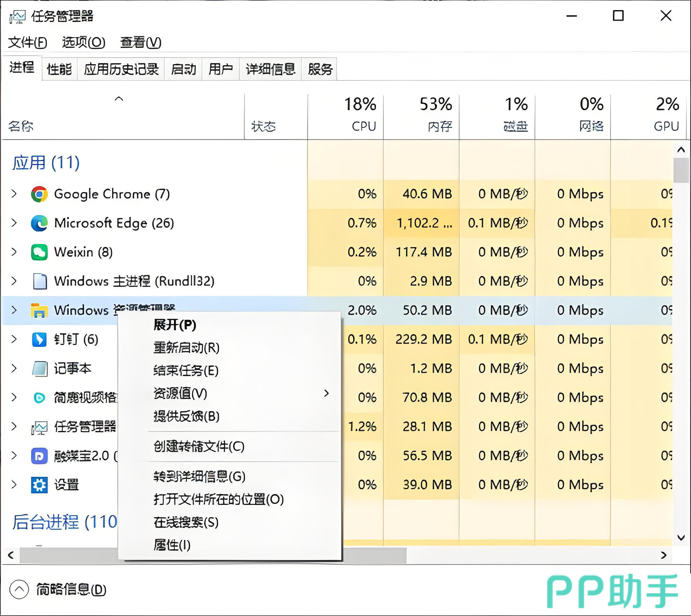Click the Microsoft Edge process icon

click(39, 223)
